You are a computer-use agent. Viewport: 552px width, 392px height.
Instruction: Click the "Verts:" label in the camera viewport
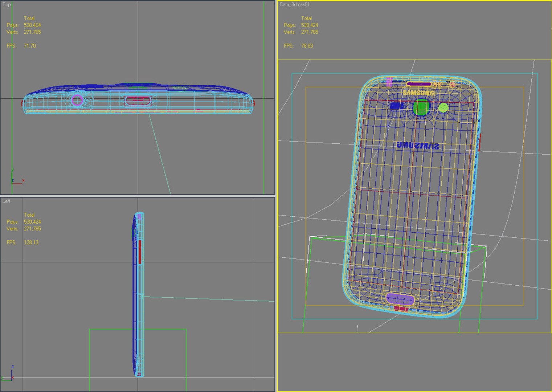point(290,32)
